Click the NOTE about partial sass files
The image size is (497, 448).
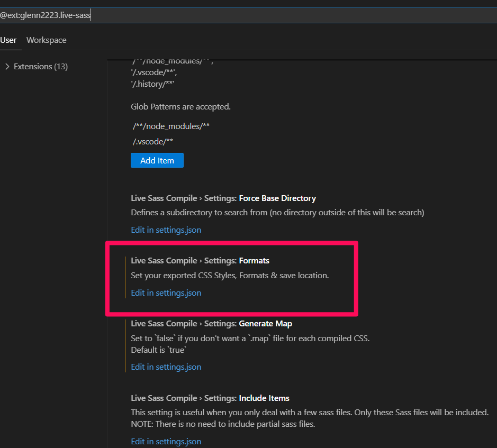coord(223,424)
